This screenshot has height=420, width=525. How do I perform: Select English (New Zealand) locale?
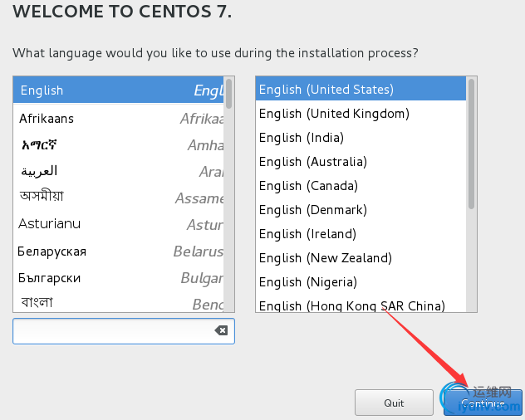361,258
